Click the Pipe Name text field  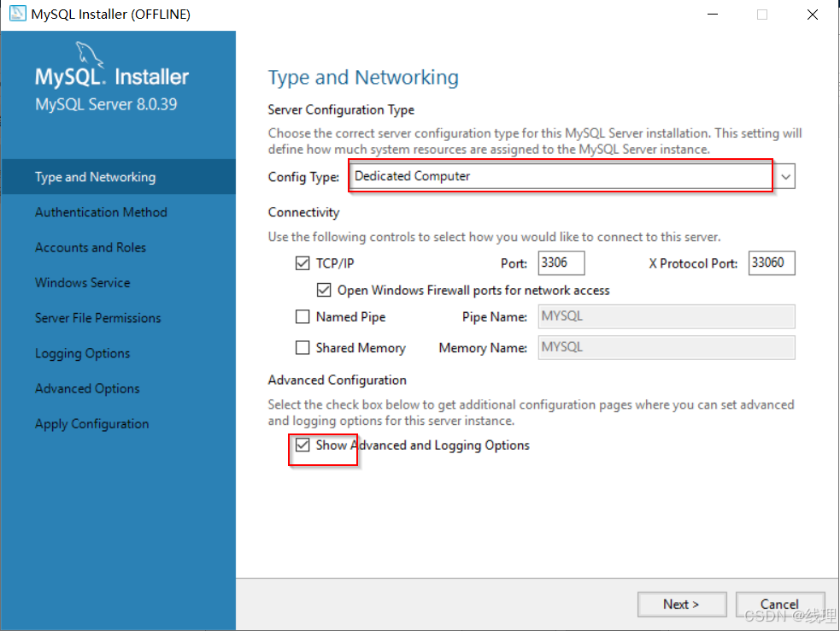click(x=666, y=316)
